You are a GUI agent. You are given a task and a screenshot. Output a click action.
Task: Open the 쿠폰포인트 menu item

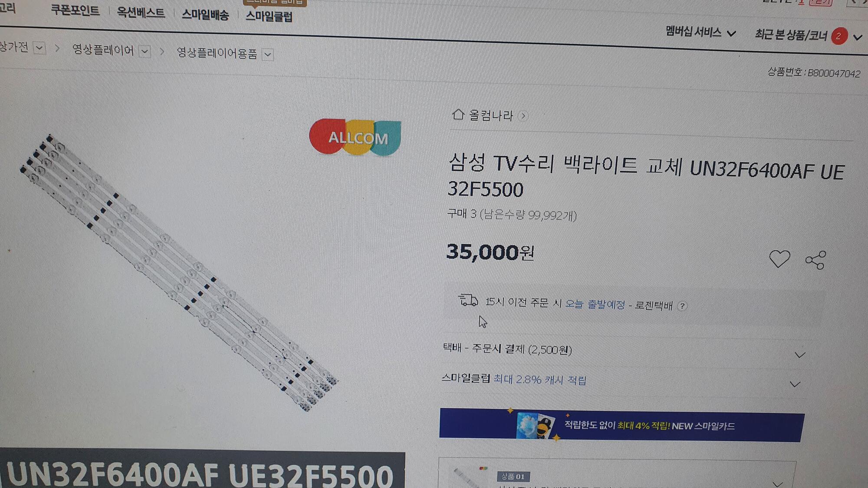(75, 10)
